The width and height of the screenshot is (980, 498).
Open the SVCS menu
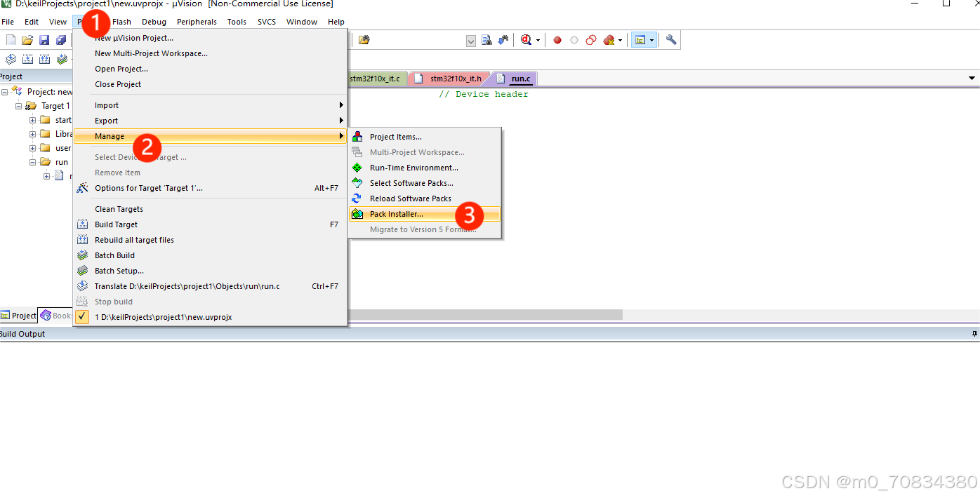267,22
